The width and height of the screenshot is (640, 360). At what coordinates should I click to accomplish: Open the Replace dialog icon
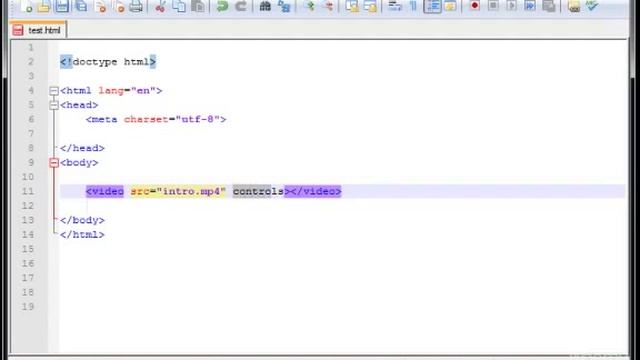click(284, 6)
